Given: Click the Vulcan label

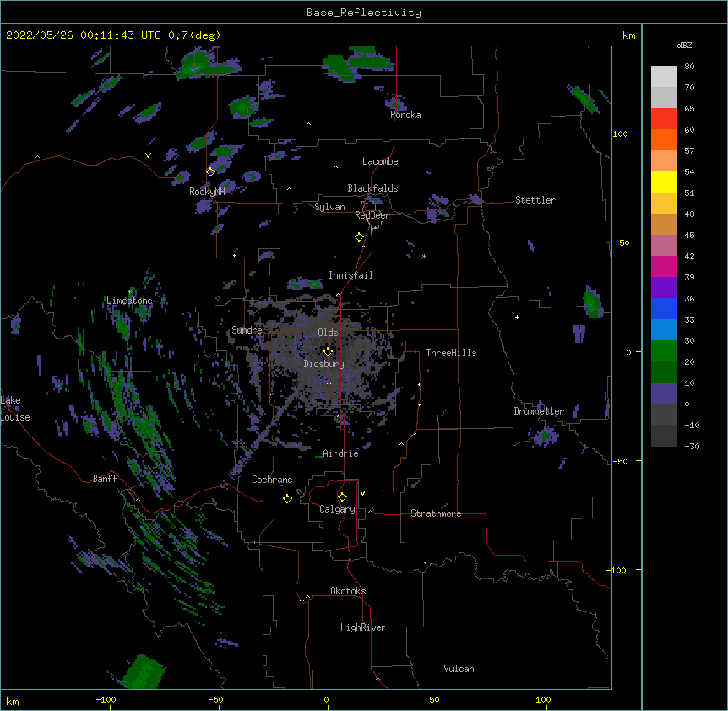Looking at the screenshot, I should pyautogui.click(x=459, y=669).
